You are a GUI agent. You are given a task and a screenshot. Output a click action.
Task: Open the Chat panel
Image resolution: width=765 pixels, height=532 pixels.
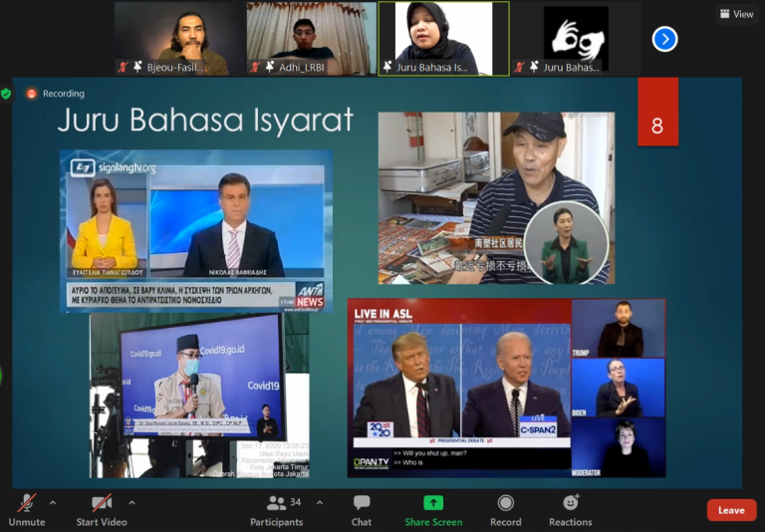[x=362, y=510]
